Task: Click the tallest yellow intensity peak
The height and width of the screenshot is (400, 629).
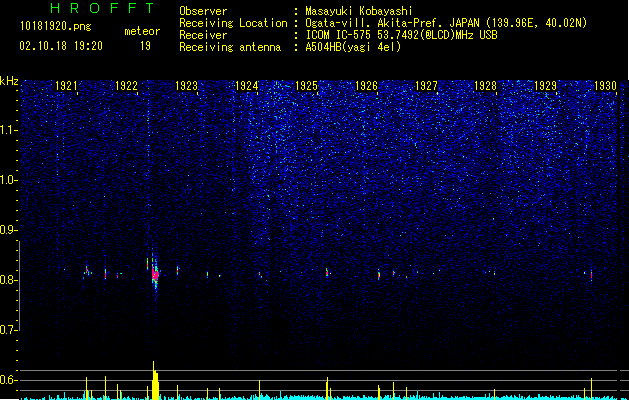Action: pyautogui.click(x=155, y=380)
